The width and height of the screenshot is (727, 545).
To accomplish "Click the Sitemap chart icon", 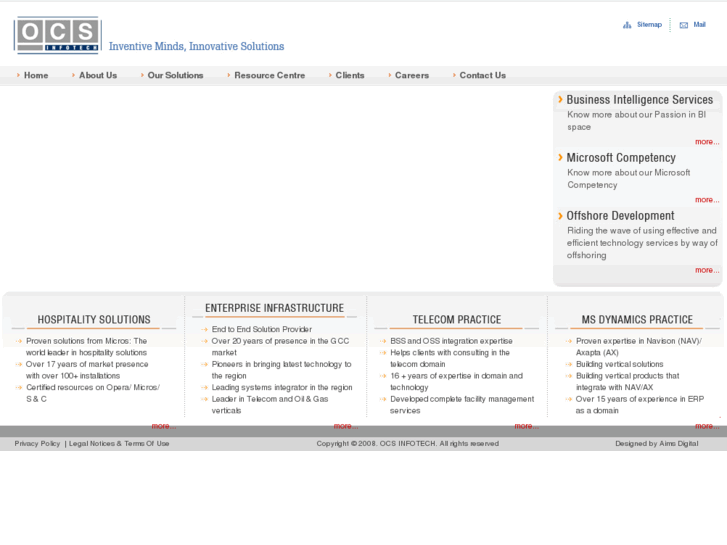I will pyautogui.click(x=627, y=25).
